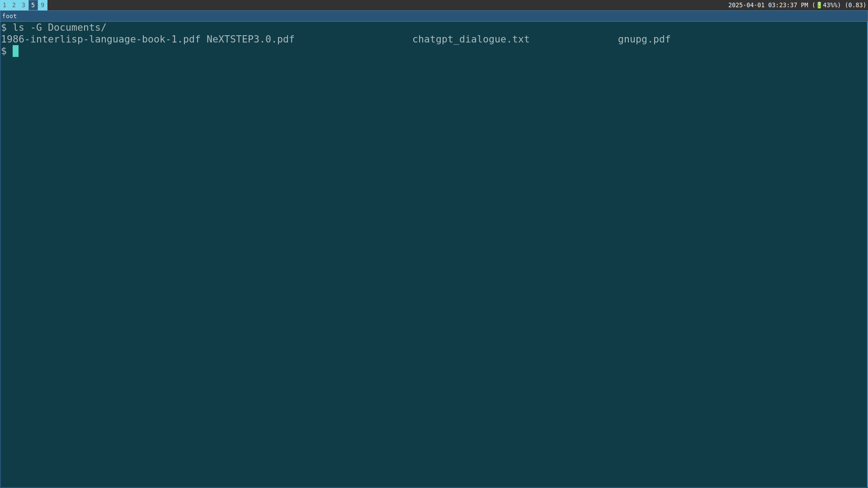Click the foot window title bar
The height and width of the screenshot is (488, 868).
click(434, 16)
